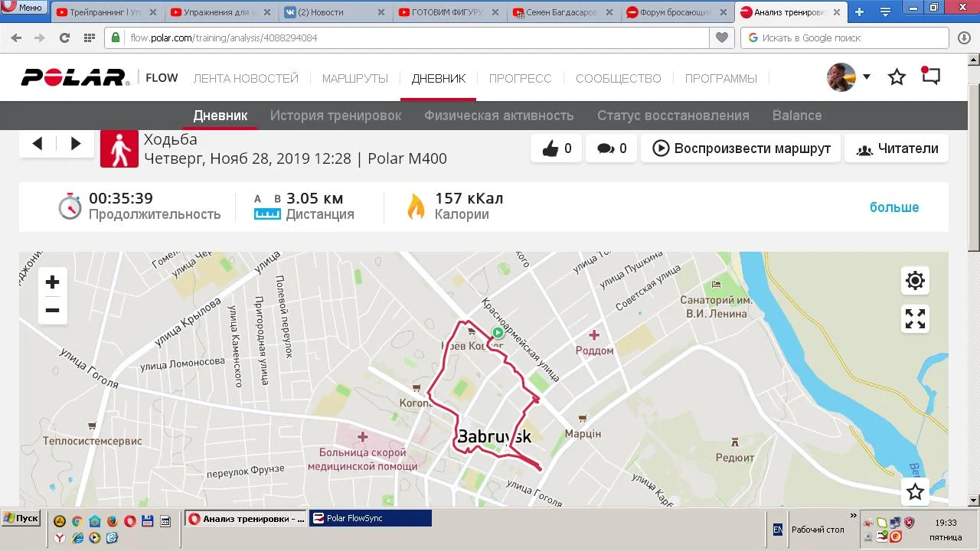Viewport: 980px width, 551px height.
Task: Click the stopwatch duration icon
Action: pos(70,206)
